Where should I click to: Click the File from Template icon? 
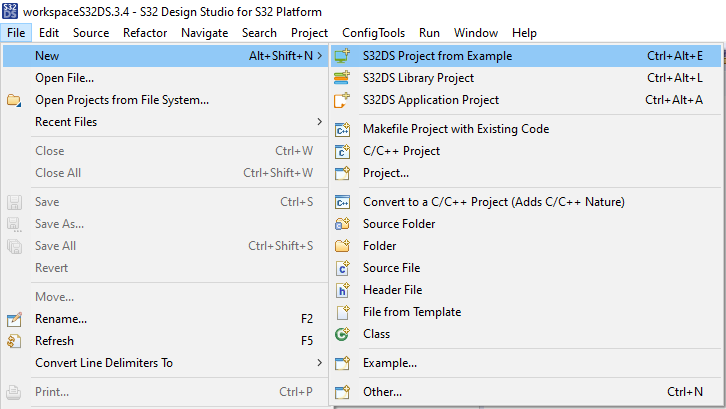pos(342,312)
